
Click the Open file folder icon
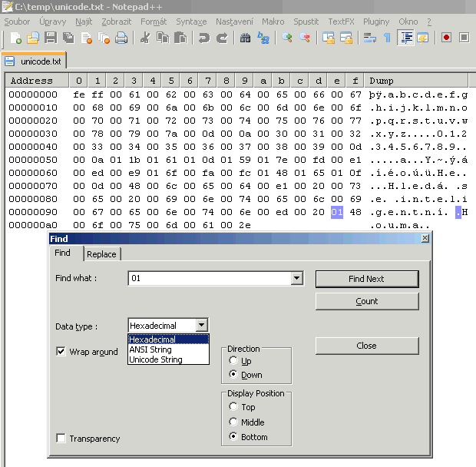coord(33,38)
